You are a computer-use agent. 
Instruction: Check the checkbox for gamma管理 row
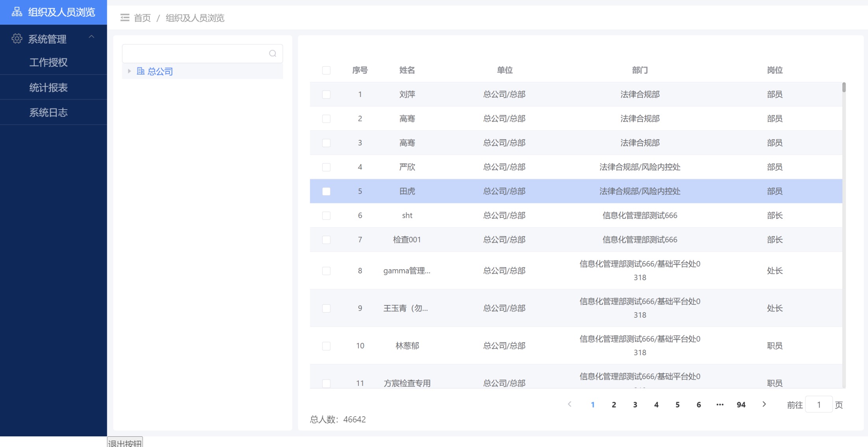326,271
